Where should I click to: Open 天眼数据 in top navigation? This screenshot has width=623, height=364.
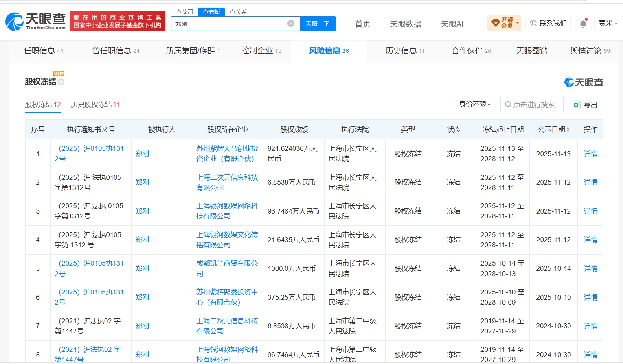click(x=406, y=24)
